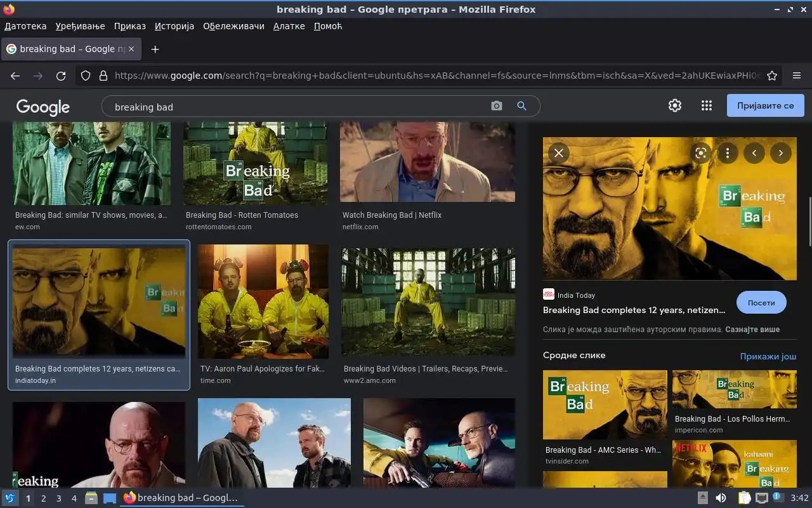Open the Обележивачи menu
Screen dimensions: 812x508
233,26
